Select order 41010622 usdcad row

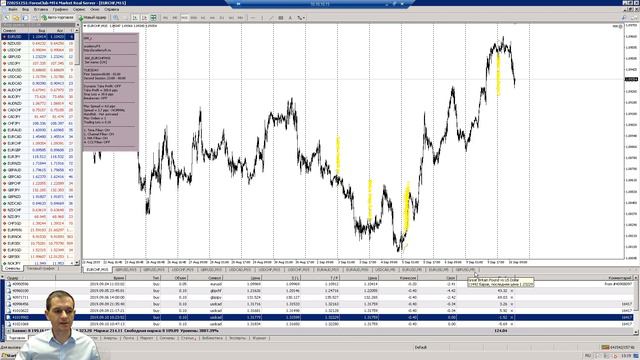click(319, 311)
